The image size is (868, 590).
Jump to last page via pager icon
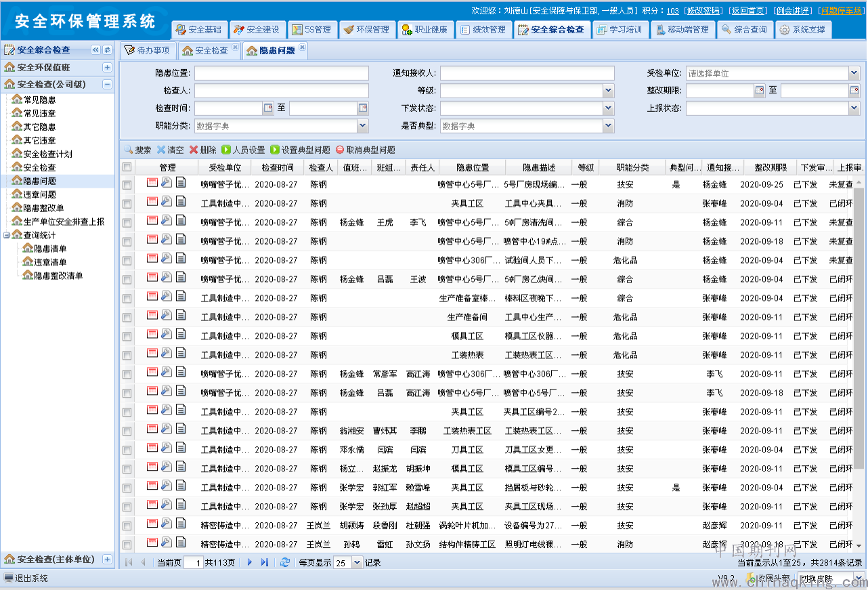(x=264, y=562)
